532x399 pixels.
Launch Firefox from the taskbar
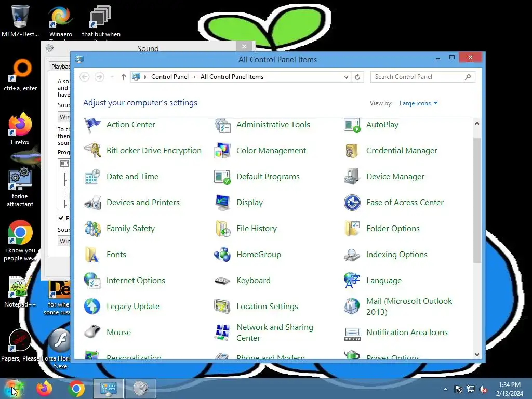(x=45, y=389)
